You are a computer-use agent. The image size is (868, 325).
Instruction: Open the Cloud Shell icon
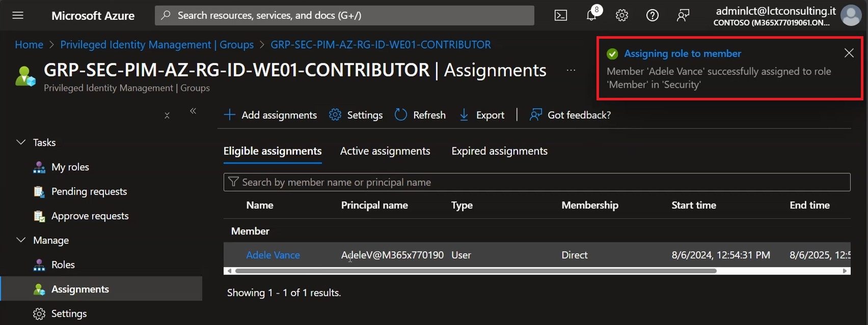coord(560,15)
